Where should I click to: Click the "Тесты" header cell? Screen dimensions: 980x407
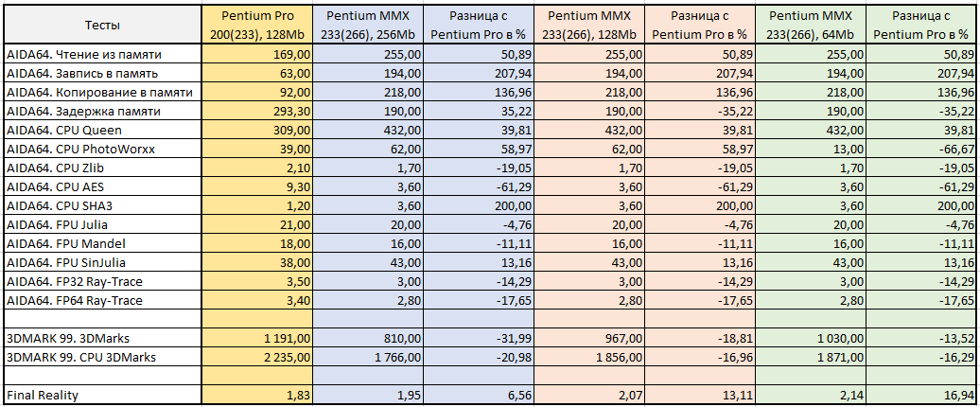[x=101, y=25]
